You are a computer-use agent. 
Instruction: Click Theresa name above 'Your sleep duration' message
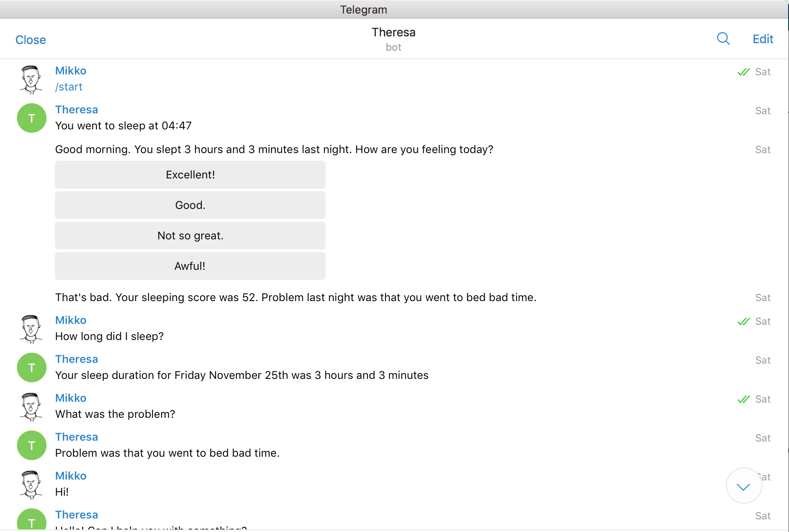77,359
